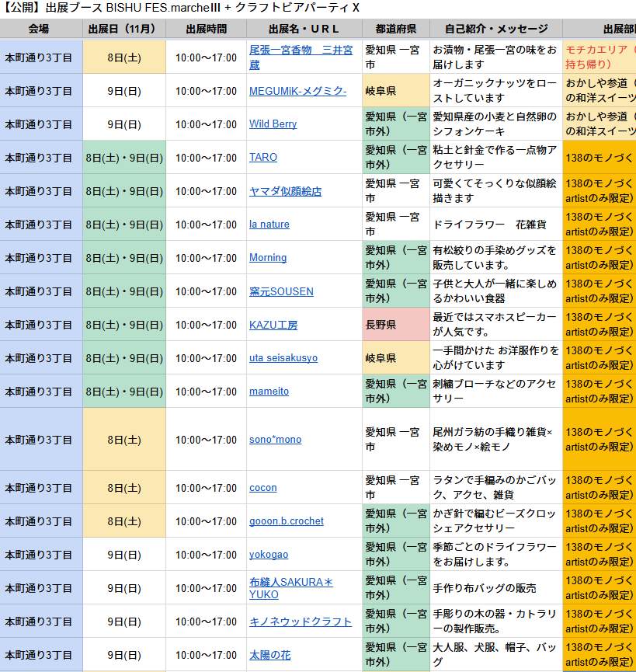This screenshot has height=672, width=636.
Task: Open the 窯元SOUSEN link
Action: pos(281,291)
